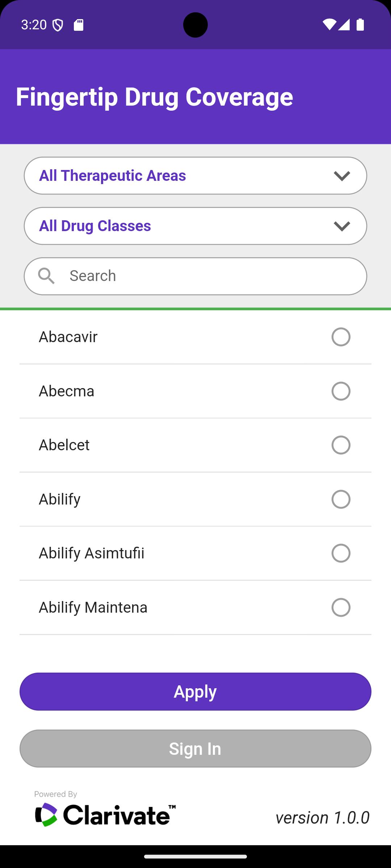Select the Abecma radio button
The image size is (391, 868).
coord(341,391)
